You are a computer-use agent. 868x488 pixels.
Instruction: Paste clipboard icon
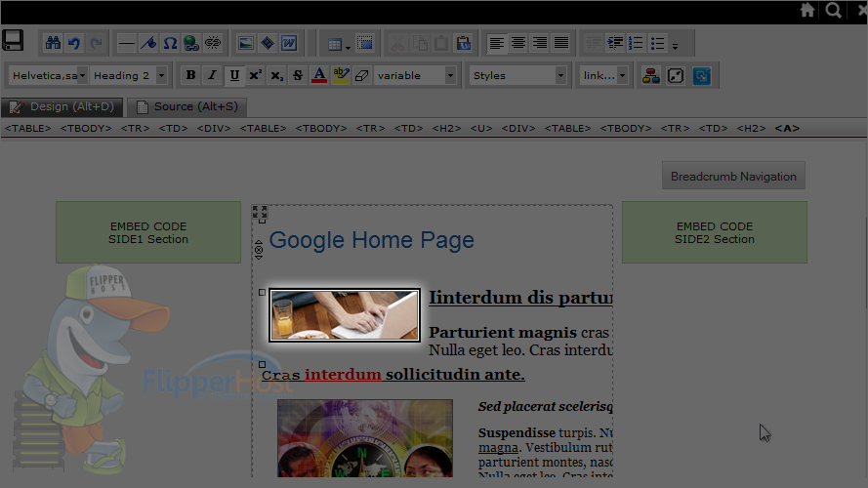click(x=441, y=43)
